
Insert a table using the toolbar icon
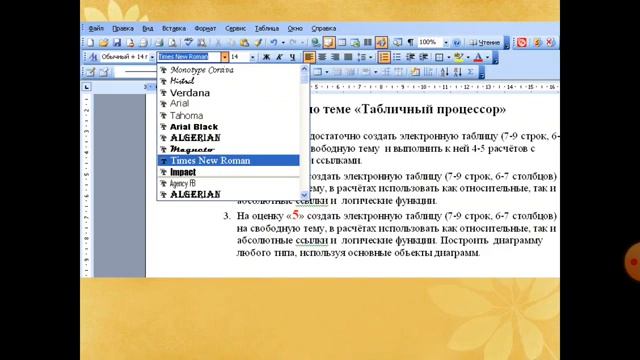[342, 42]
